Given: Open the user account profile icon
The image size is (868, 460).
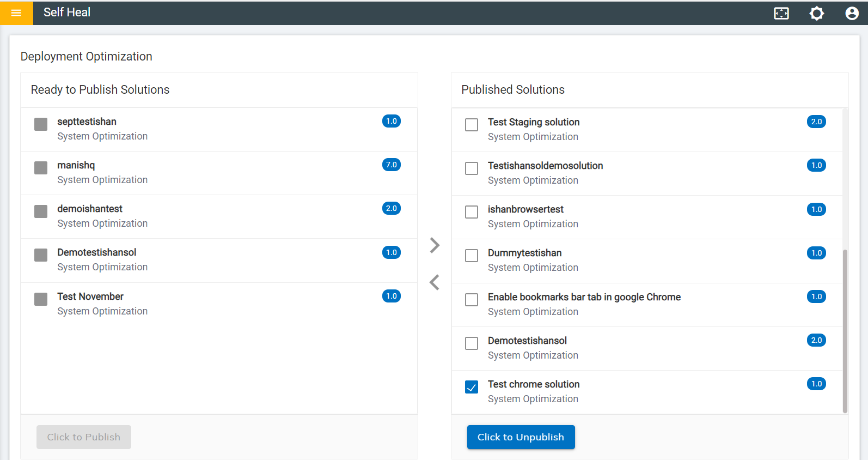Looking at the screenshot, I should (x=852, y=13).
